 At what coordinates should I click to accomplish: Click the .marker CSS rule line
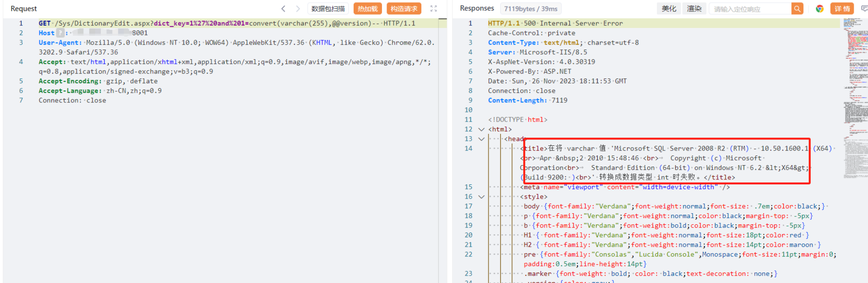click(x=651, y=274)
